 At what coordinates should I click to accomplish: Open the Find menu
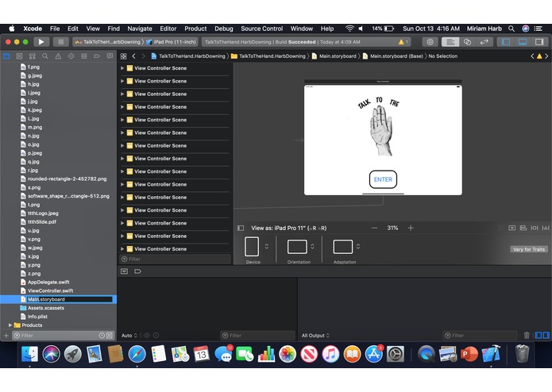point(114,29)
